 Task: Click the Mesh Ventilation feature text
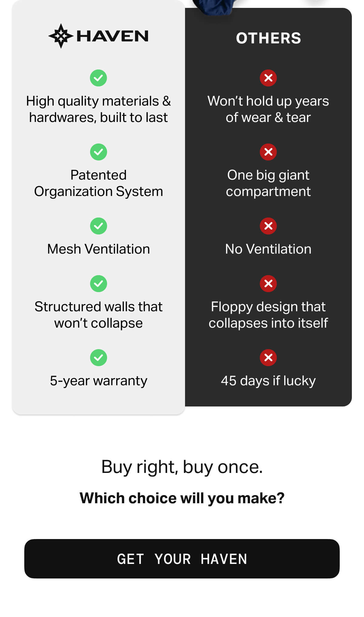(99, 249)
